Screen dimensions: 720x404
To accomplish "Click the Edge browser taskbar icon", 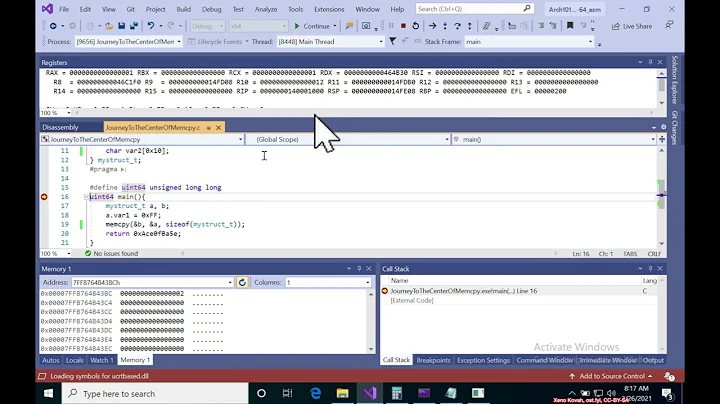I will [x=315, y=393].
